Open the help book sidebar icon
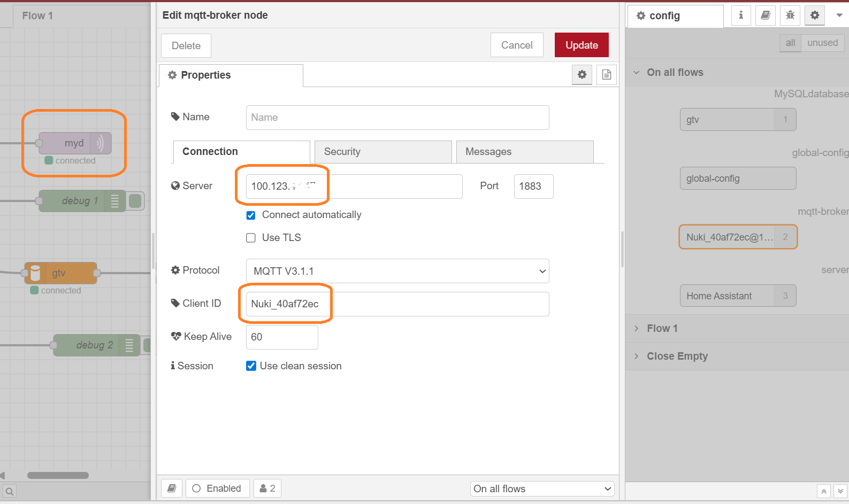The height and width of the screenshot is (504, 849). (766, 15)
